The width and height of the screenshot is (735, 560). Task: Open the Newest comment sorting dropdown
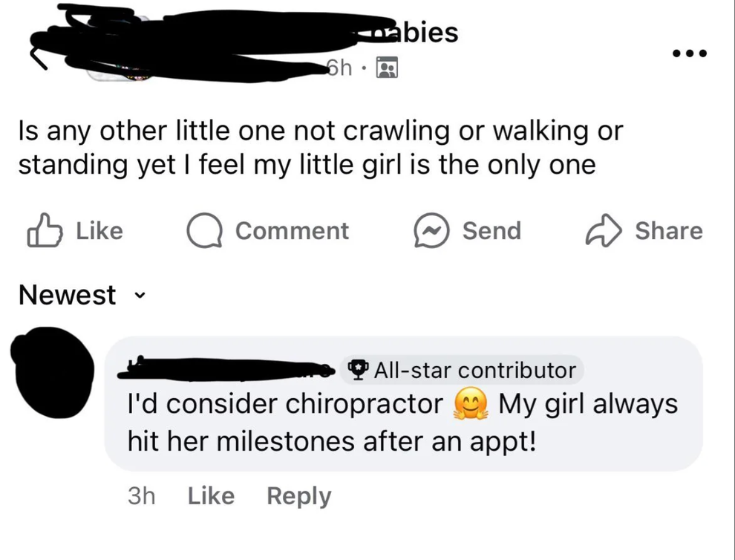[67, 295]
